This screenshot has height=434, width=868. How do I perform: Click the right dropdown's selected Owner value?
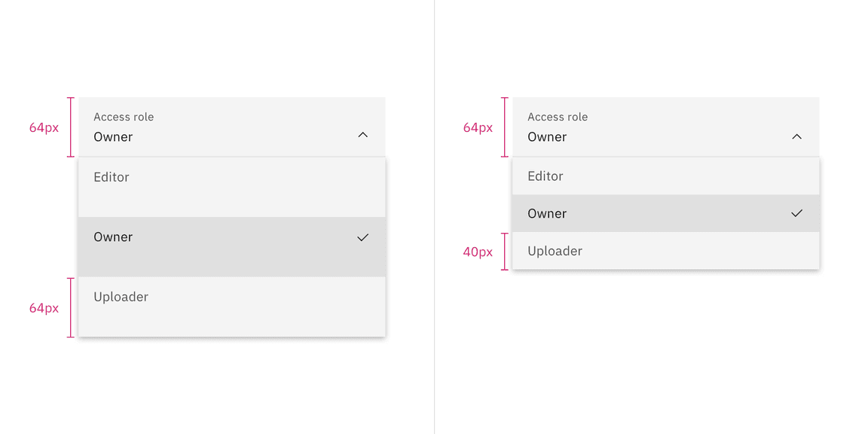(547, 137)
